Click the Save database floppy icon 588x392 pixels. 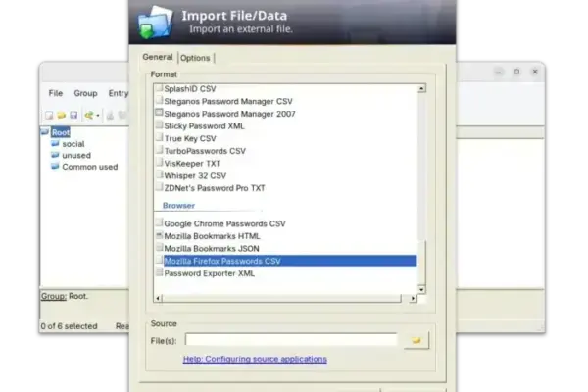73,116
